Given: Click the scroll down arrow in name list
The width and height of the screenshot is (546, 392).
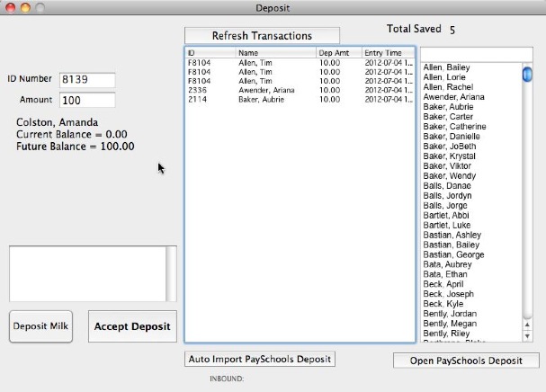Looking at the screenshot, I should click(x=527, y=336).
